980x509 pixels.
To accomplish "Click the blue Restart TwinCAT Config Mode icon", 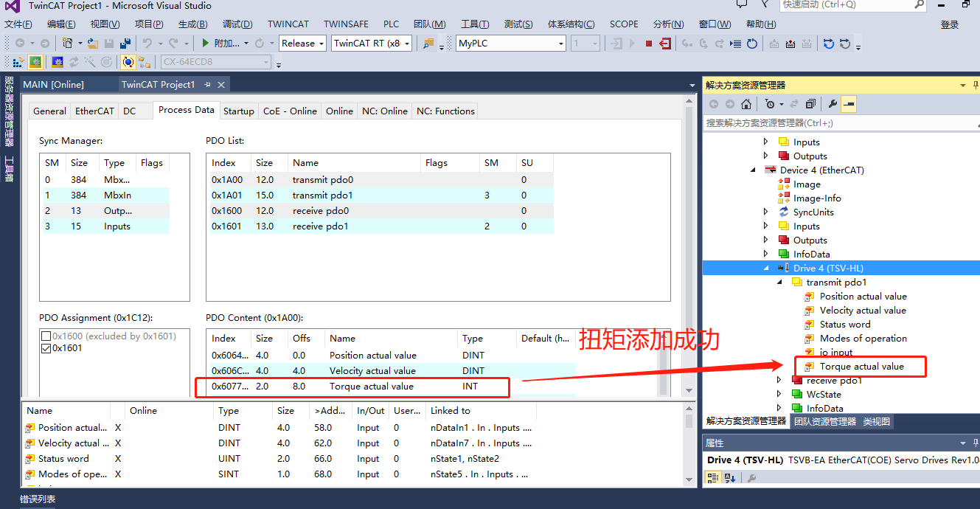I will [57, 62].
